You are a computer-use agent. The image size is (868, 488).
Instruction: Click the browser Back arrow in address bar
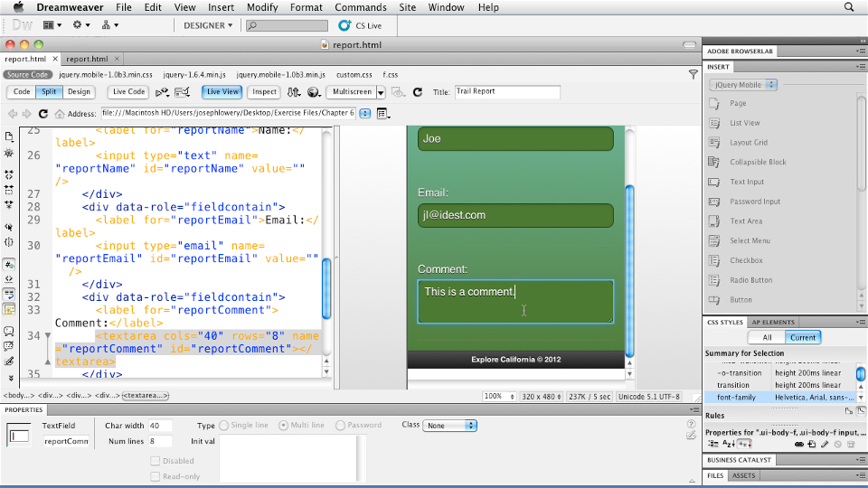(x=13, y=114)
